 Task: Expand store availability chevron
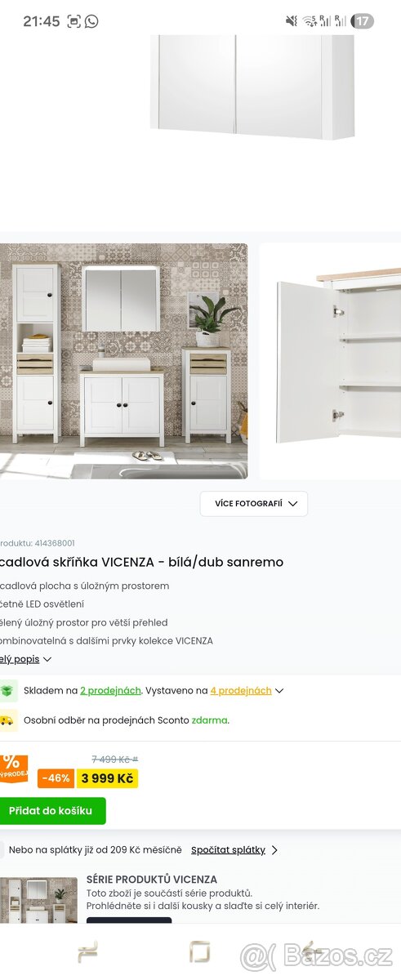click(279, 691)
